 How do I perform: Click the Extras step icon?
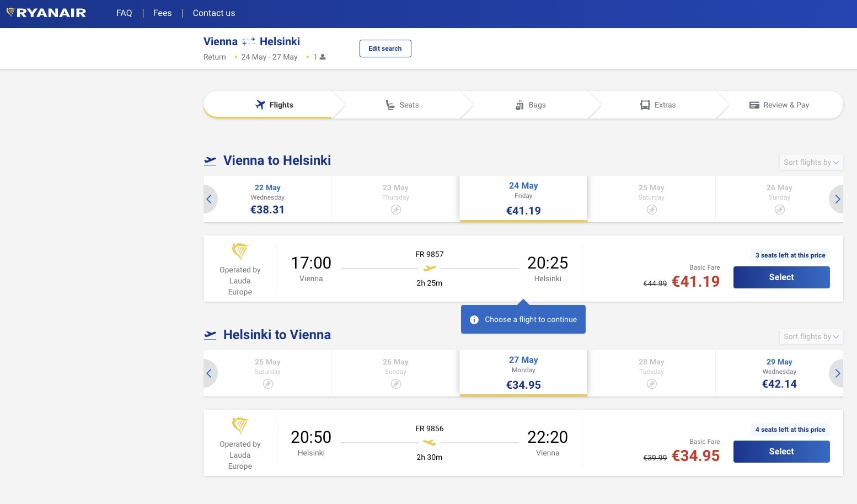pyautogui.click(x=645, y=105)
